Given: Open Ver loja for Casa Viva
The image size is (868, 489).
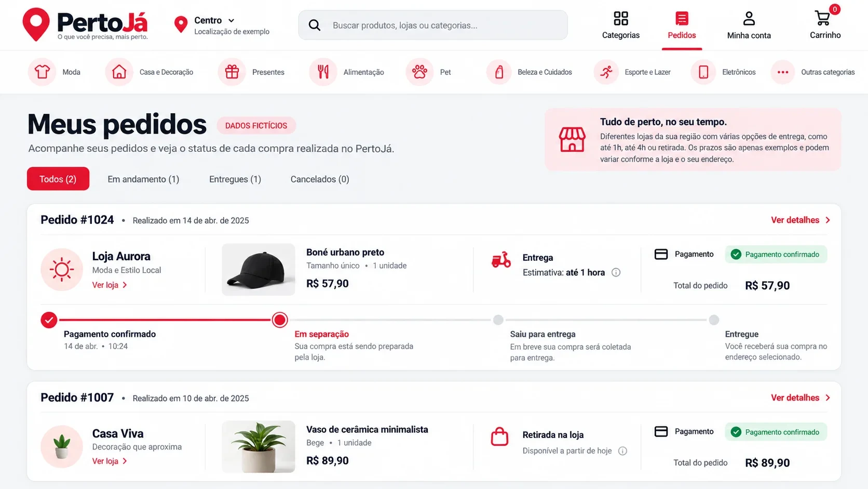Looking at the screenshot, I should [x=110, y=461].
